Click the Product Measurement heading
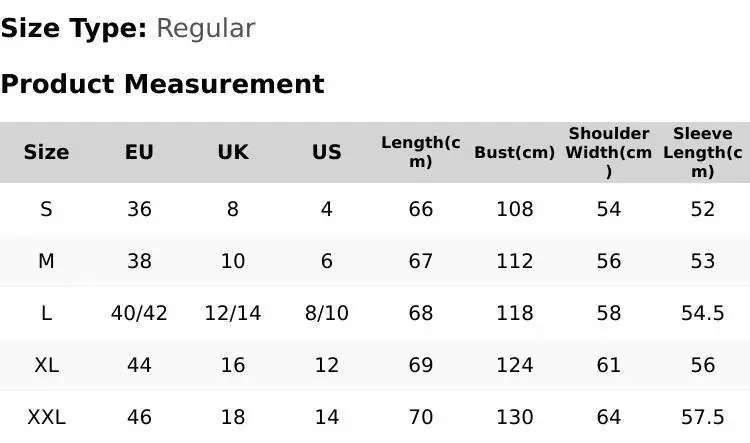The height and width of the screenshot is (443, 750). click(x=162, y=84)
